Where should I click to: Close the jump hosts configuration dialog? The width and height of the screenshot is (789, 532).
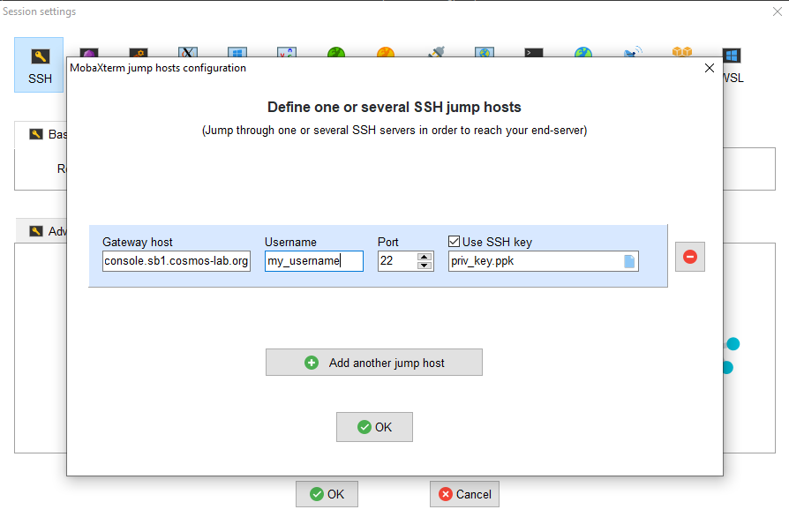(x=710, y=68)
